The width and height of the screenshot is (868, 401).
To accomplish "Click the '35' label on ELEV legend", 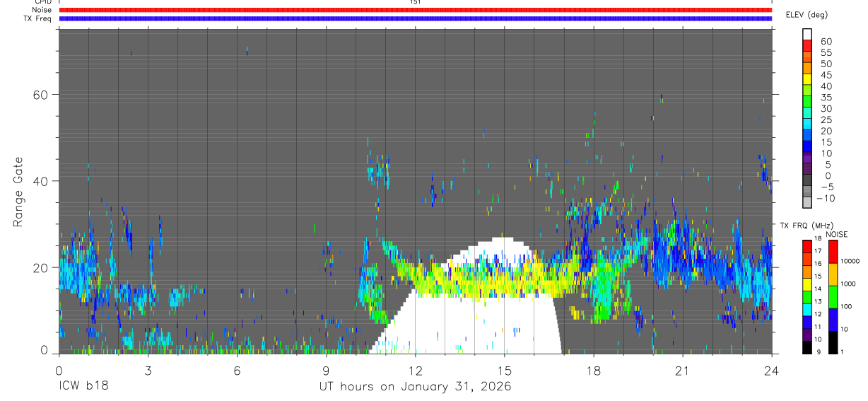I will (826, 97).
